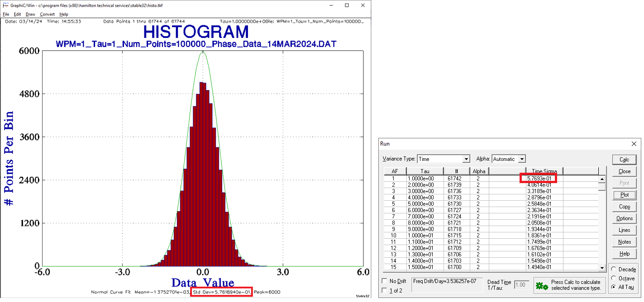Open the Variance Type dropdown
Screen dimensions: 644x302
[466, 159]
